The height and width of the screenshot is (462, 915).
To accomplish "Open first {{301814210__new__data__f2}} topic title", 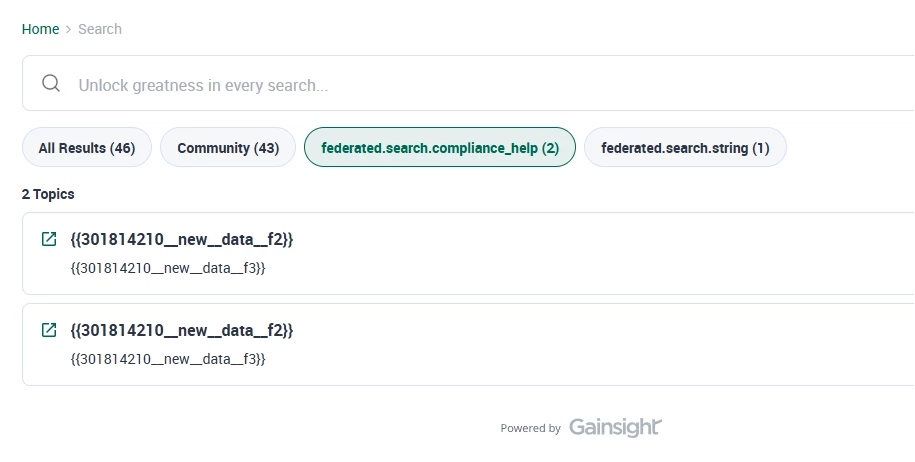I will point(181,239).
